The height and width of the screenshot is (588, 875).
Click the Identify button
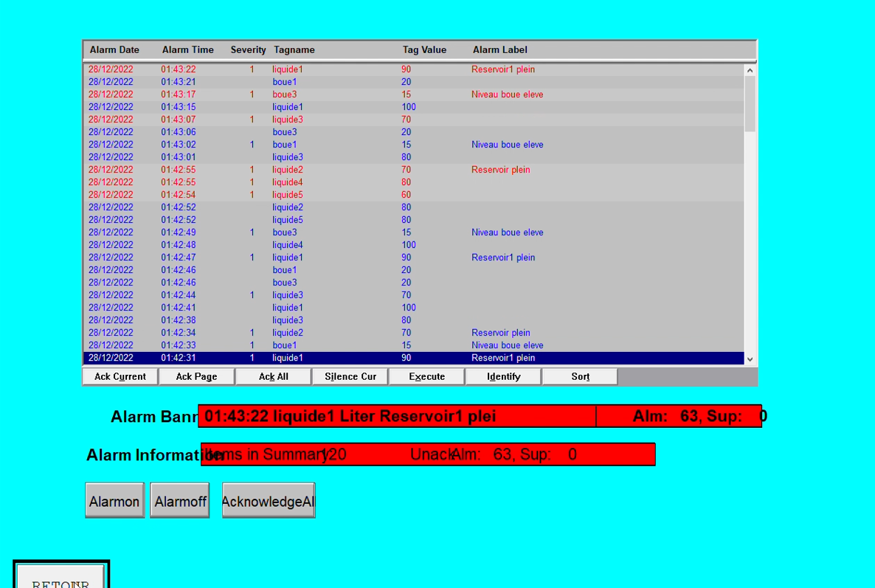tap(503, 376)
